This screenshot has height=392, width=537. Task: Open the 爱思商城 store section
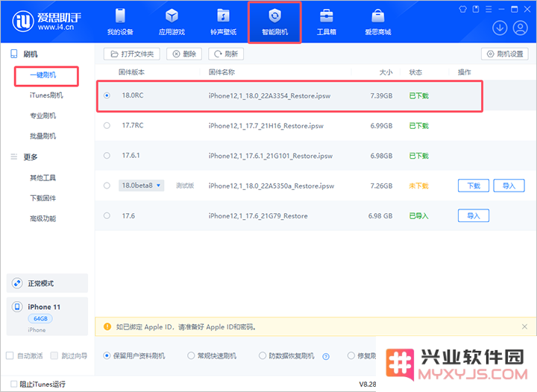[377, 22]
